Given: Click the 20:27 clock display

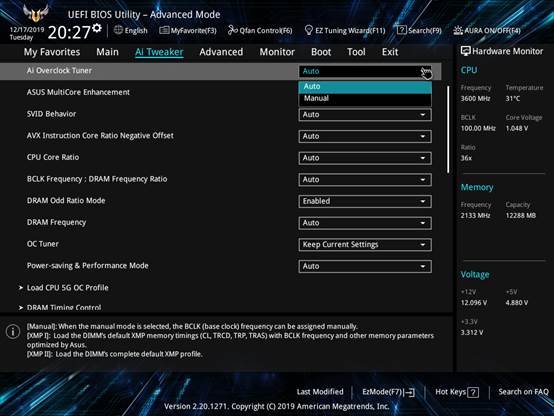Looking at the screenshot, I should [x=69, y=33].
